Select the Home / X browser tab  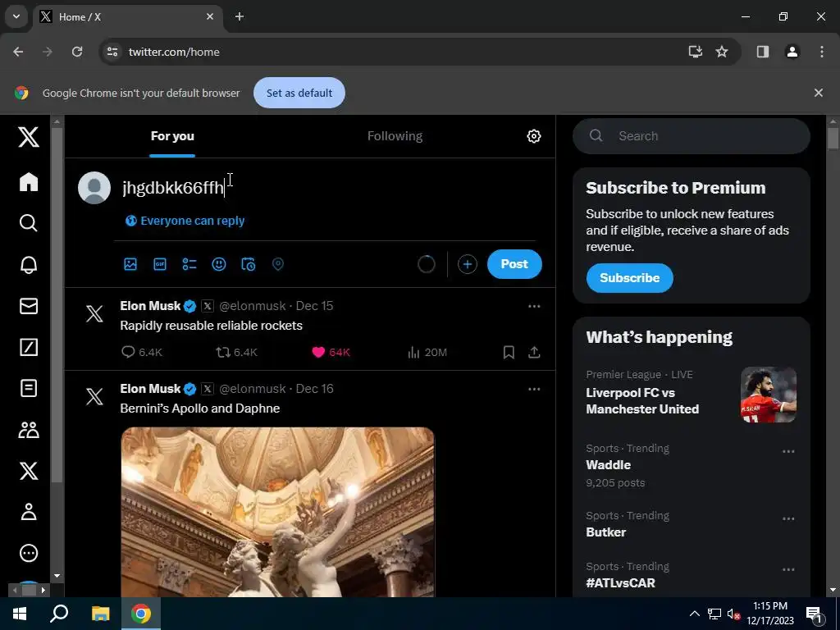click(x=129, y=17)
